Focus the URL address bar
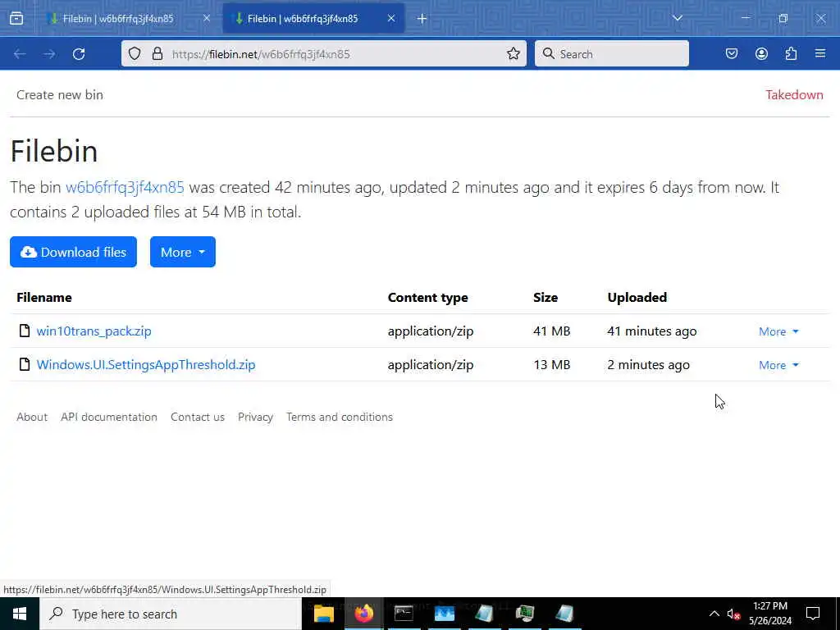The height and width of the screenshot is (630, 840). tap(323, 54)
